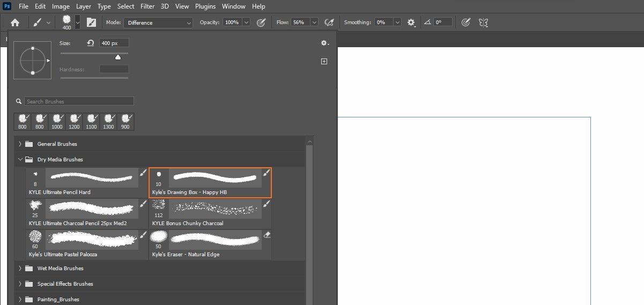Open the Image menu
644x305 pixels.
pyautogui.click(x=61, y=6)
